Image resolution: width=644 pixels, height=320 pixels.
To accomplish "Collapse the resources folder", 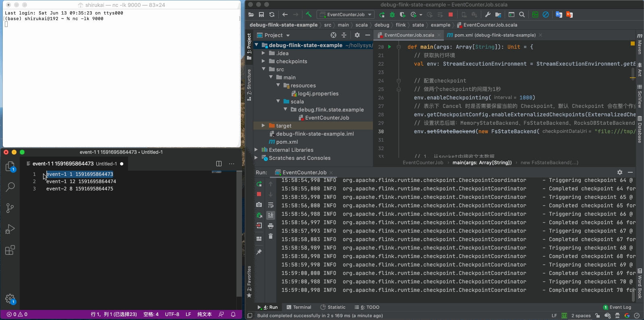I will 278,85.
